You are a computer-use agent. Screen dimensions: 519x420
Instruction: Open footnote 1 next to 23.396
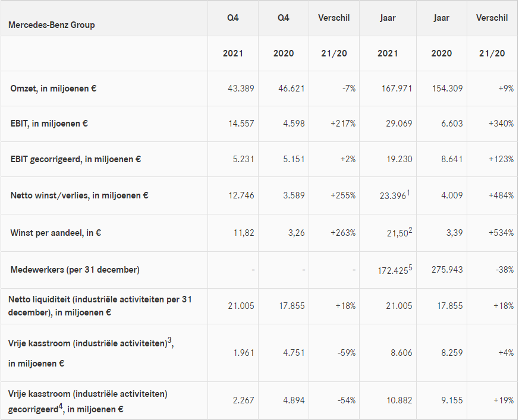pos(409,191)
